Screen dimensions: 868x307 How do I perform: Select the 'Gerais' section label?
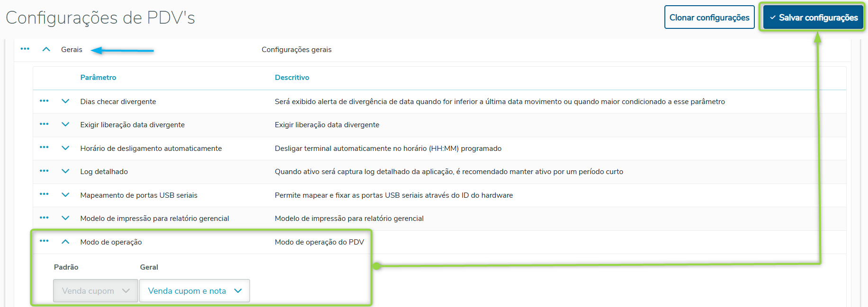click(x=72, y=50)
